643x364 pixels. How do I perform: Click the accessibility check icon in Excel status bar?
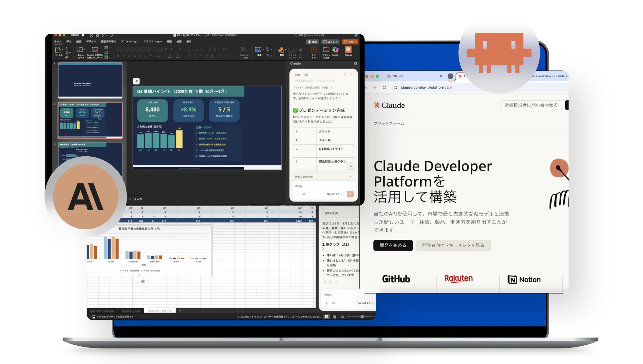pos(93,317)
